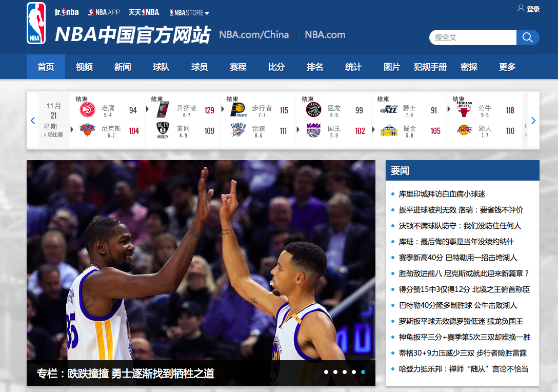Open news 库里印城拜访白血病小球迷
The height and width of the screenshot is (392, 558).
(442, 194)
